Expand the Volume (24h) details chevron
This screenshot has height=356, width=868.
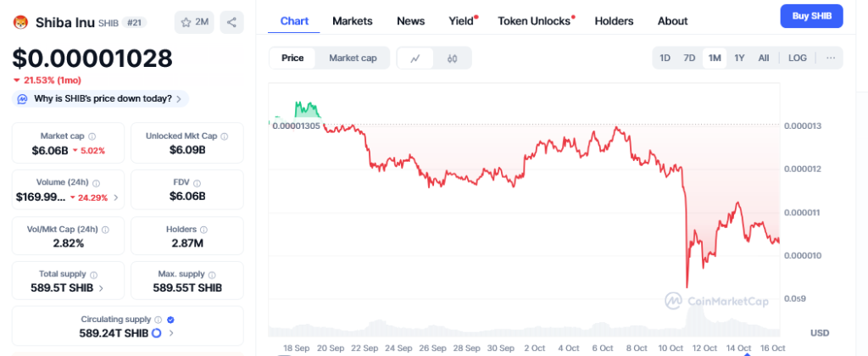[115, 197]
